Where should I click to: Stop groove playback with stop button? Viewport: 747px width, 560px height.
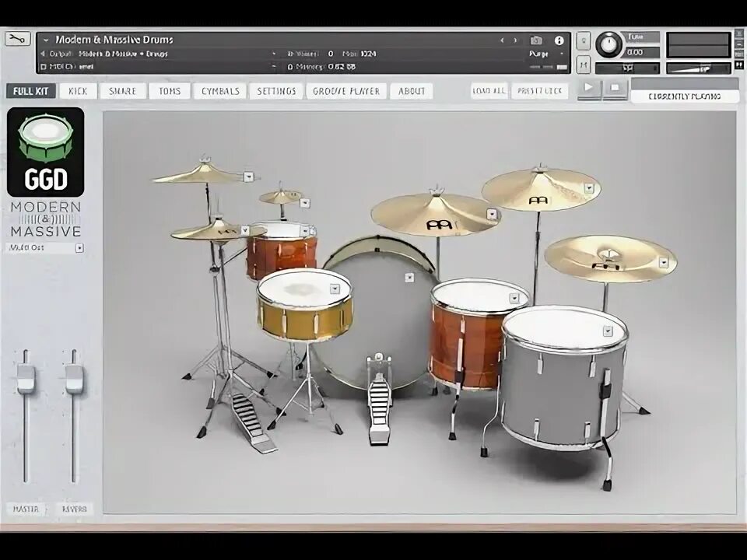[615, 88]
